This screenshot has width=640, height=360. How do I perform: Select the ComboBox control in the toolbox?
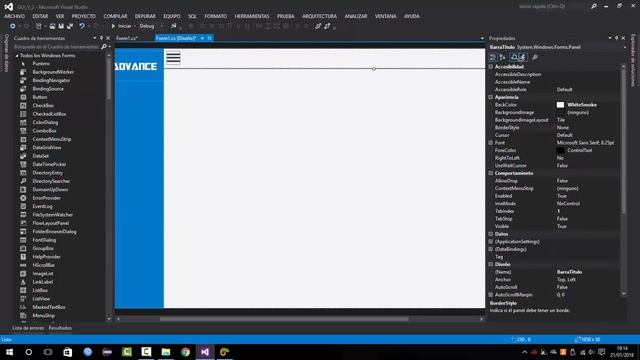pyautogui.click(x=44, y=131)
